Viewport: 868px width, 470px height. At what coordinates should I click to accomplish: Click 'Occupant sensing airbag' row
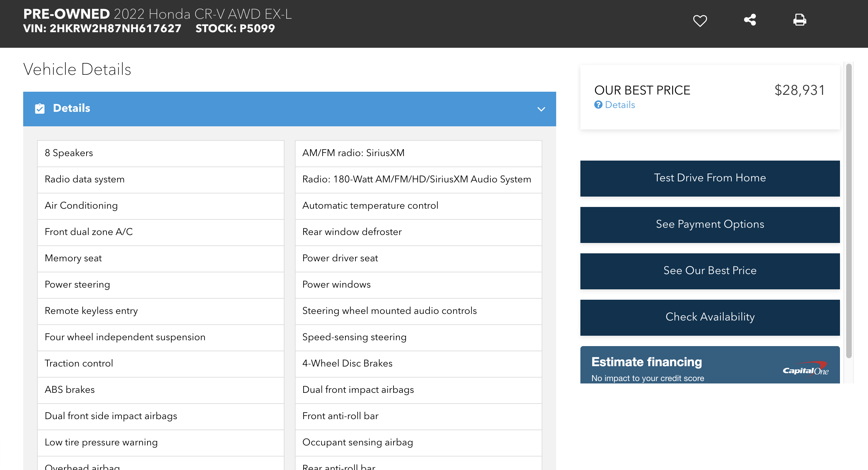pyautogui.click(x=418, y=443)
